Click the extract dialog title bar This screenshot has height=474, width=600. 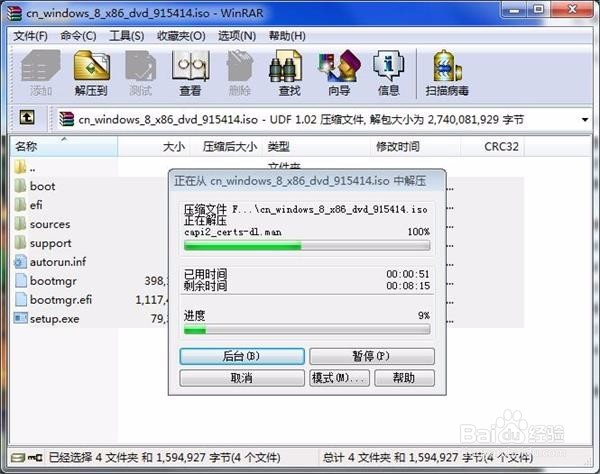[x=307, y=181]
